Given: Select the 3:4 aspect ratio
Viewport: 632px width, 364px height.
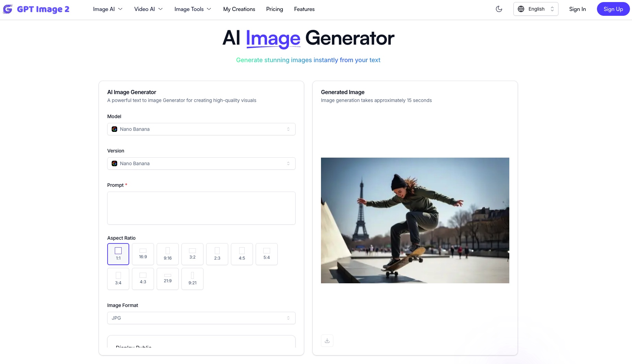Looking at the screenshot, I should pos(118,279).
